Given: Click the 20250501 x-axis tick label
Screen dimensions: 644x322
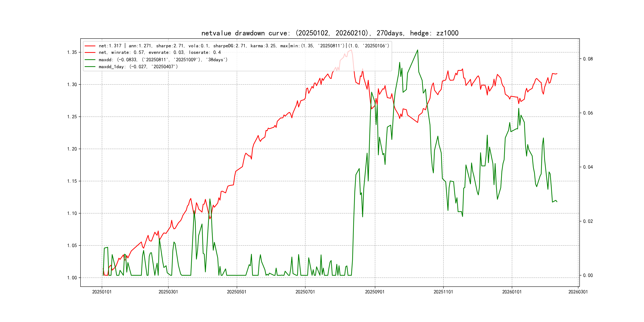Looking at the screenshot, I should pyautogui.click(x=237, y=292).
